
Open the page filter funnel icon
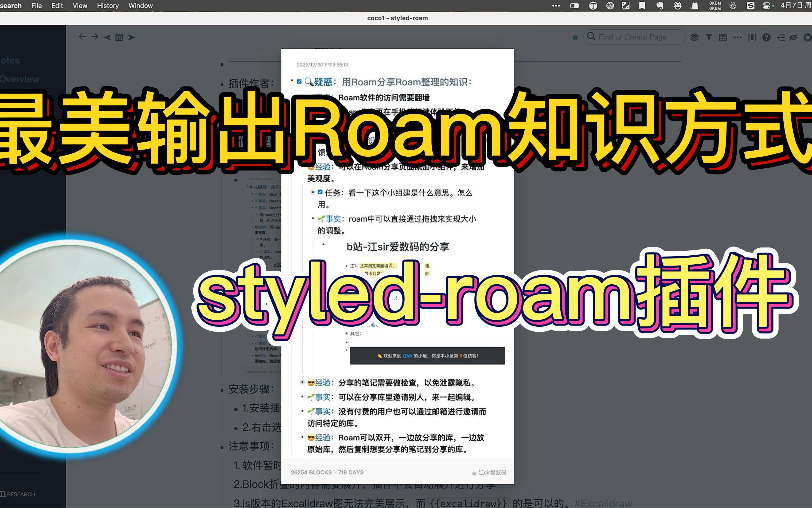[x=709, y=37]
